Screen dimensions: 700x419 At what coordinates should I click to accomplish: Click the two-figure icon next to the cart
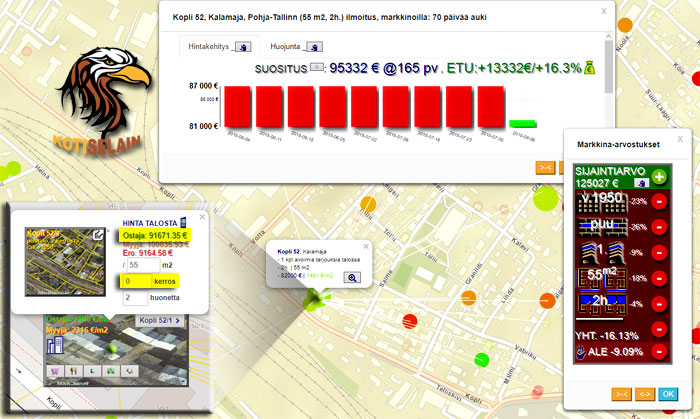pos(74,371)
